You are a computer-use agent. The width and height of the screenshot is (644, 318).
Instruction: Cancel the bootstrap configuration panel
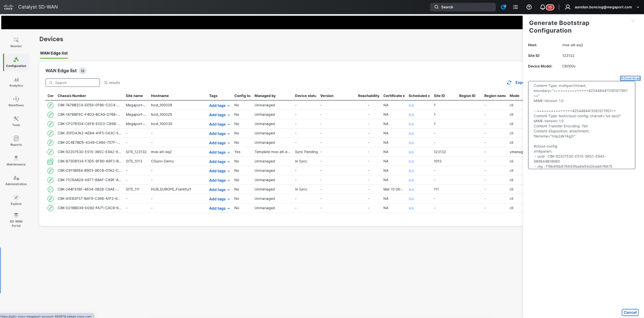pyautogui.click(x=630, y=312)
